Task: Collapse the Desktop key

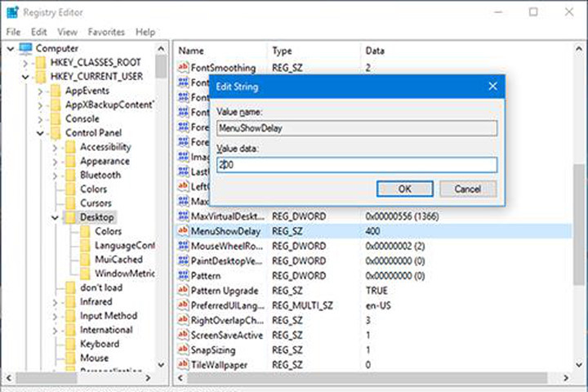Action: (x=55, y=217)
